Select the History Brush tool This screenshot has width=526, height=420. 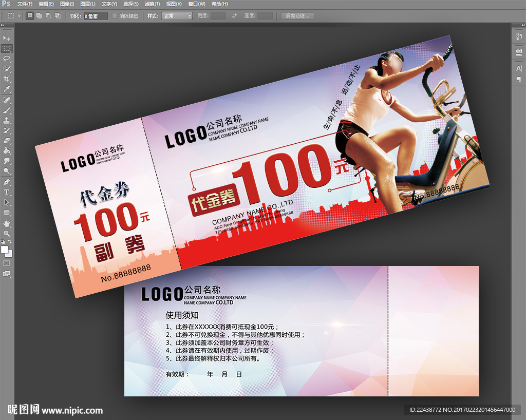(x=6, y=130)
